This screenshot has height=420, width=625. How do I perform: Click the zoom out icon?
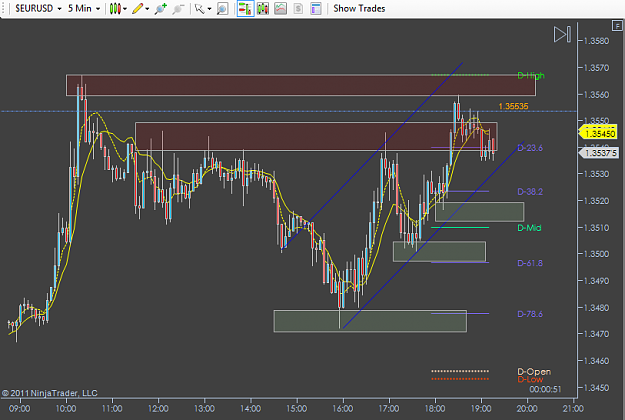(178, 8)
